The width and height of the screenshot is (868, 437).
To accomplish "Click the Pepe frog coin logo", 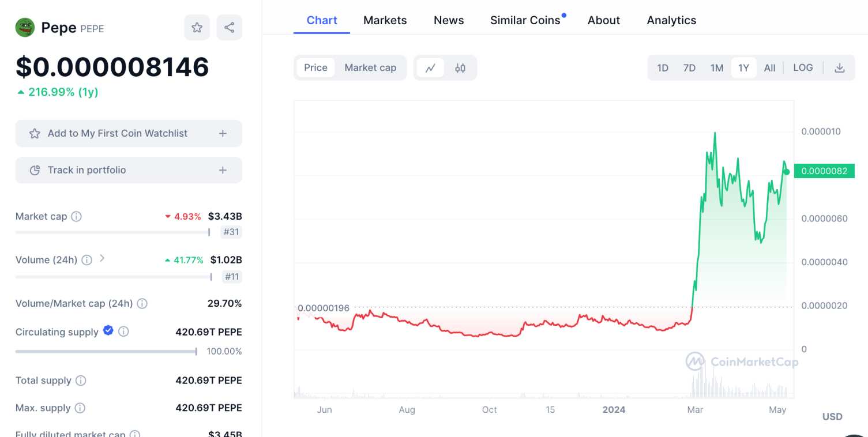I will tap(25, 27).
